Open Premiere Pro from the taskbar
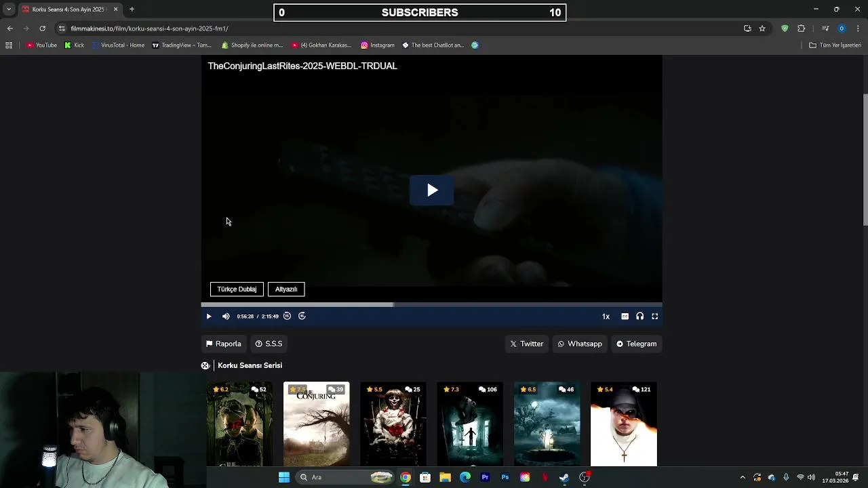This screenshot has width=868, height=488. pyautogui.click(x=485, y=477)
